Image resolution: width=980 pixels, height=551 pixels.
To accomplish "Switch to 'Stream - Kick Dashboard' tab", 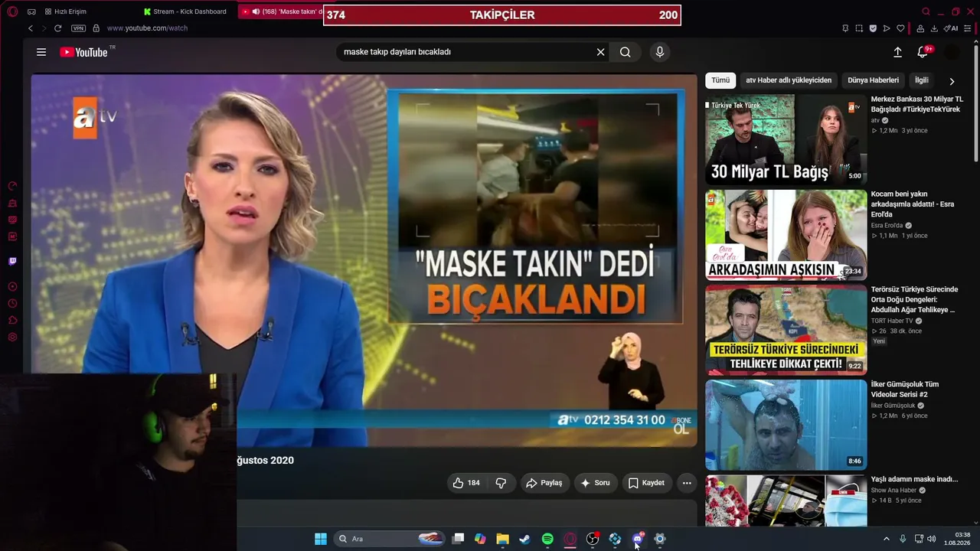I will [185, 11].
